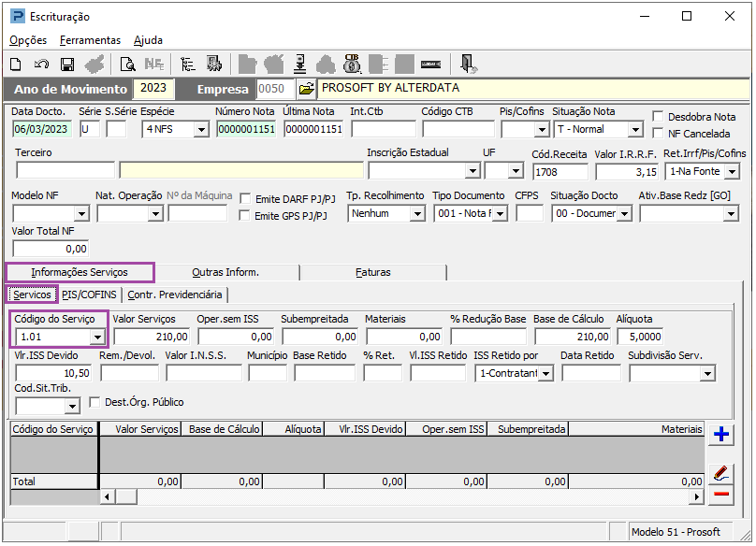Image resolution: width=756 pixels, height=546 pixels.
Task: Open the UF dropdown
Action: pos(516,171)
